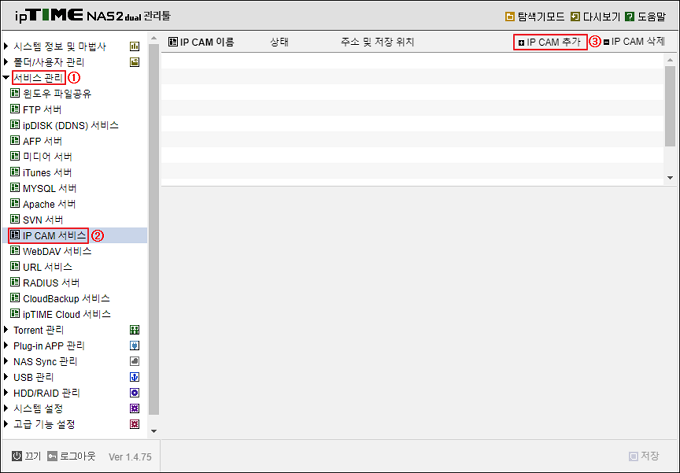
Task: Open the ipTIME Cloud 서비스 menu item
Action: pyautogui.click(x=66, y=314)
